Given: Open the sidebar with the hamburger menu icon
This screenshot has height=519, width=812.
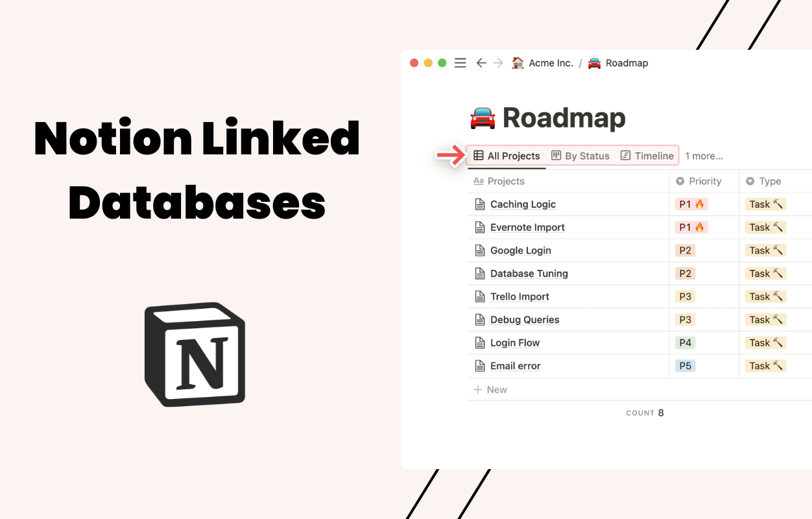Looking at the screenshot, I should pos(460,62).
